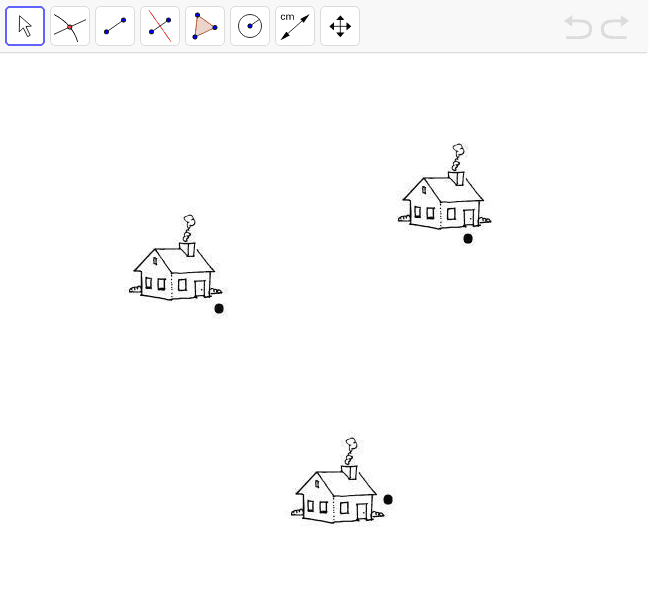Click the point below the upper-right house
The width and height of the screenshot is (649, 603).
468,239
